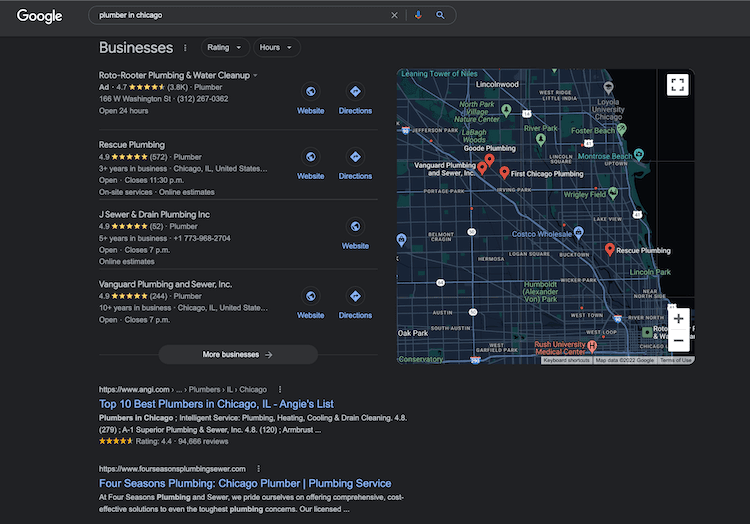Click More businesses button
The height and width of the screenshot is (524, 750).
(238, 354)
